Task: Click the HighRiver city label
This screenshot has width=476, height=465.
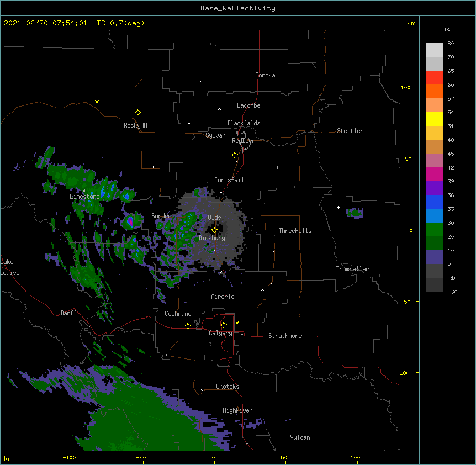Action: pos(237,410)
